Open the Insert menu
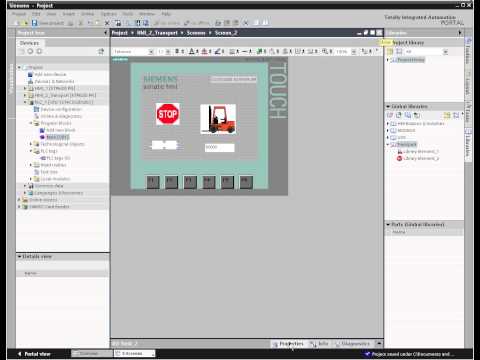480x360 pixels. coord(69,14)
